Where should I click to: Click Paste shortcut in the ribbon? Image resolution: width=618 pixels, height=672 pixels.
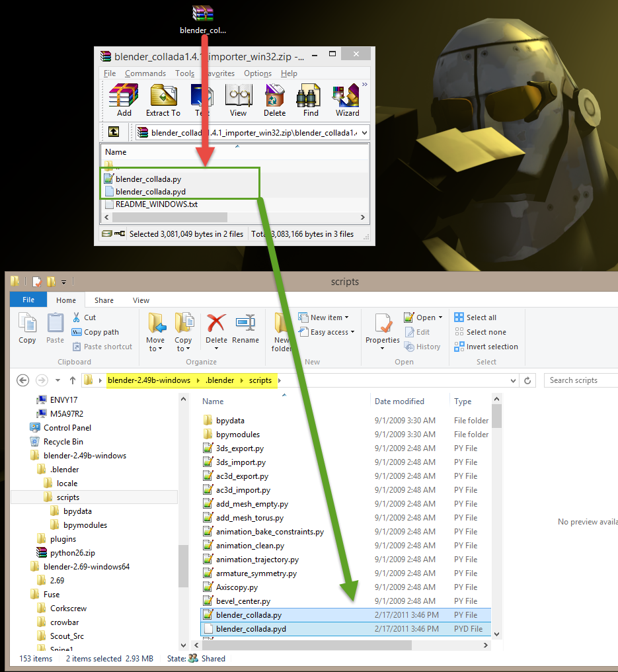click(102, 347)
